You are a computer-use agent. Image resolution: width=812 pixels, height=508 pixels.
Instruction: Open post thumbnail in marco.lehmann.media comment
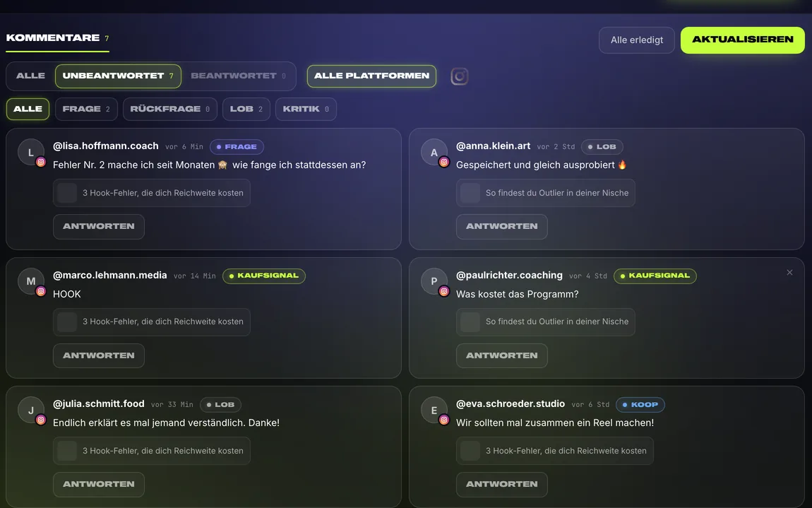pyautogui.click(x=67, y=322)
